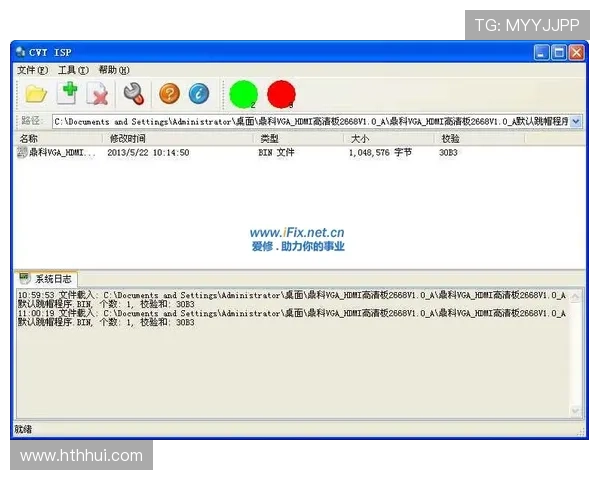600x480 pixels.
Task: Click the blue info about icon
Action: [199, 94]
